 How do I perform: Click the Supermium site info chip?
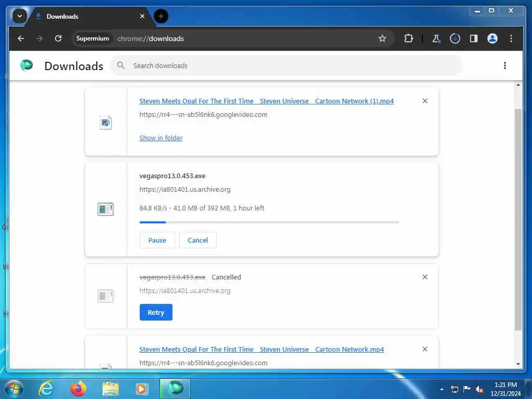(x=92, y=38)
